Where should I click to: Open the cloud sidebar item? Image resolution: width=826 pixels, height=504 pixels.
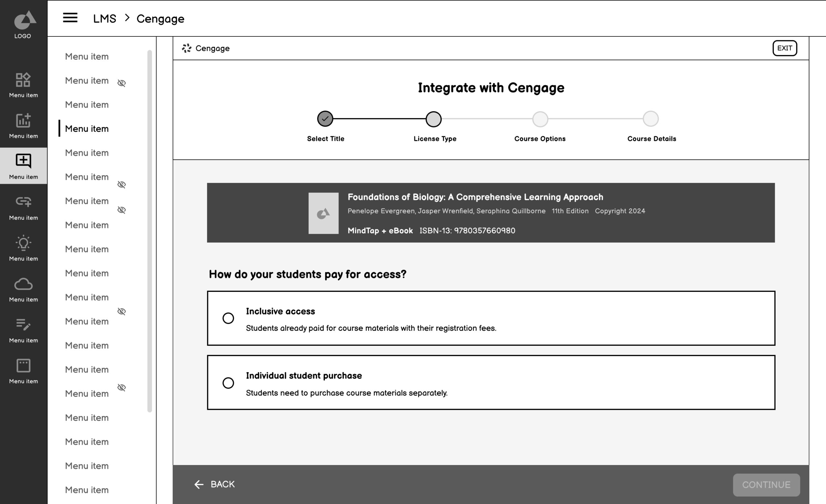pos(24,290)
